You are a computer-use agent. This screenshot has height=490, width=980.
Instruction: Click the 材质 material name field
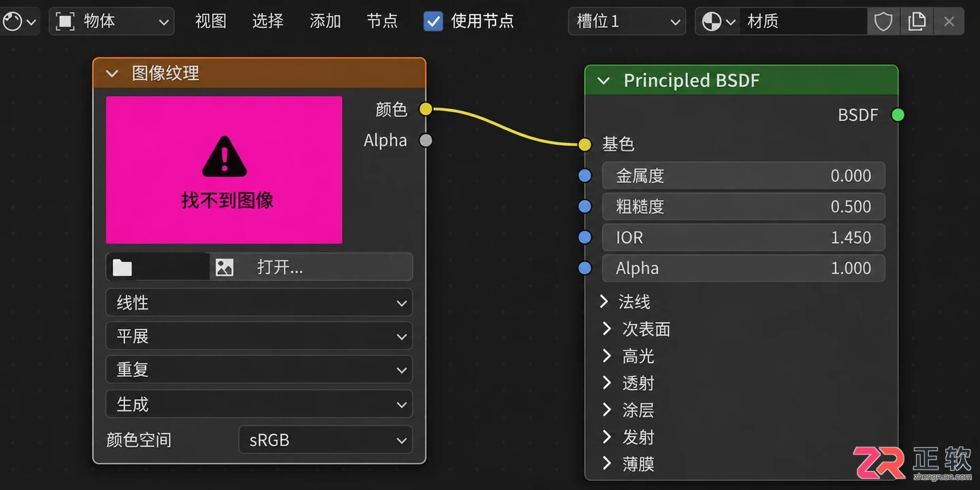click(x=803, y=22)
